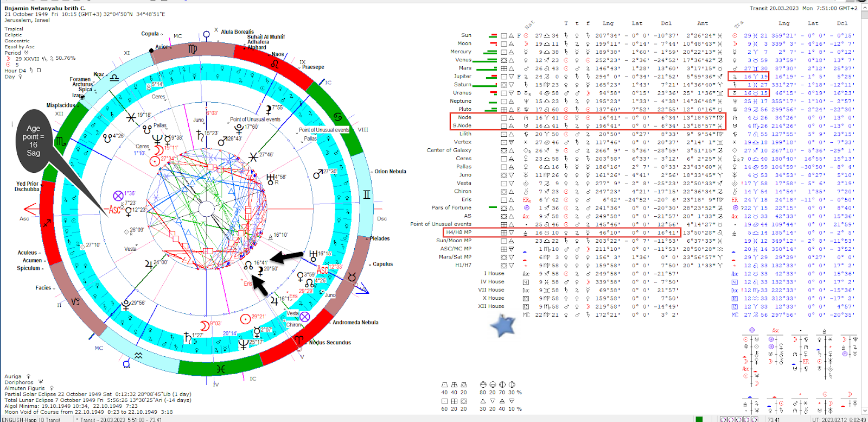
Task: Click the UT: 2023.02.12 clock in status bar
Action: tap(839, 419)
